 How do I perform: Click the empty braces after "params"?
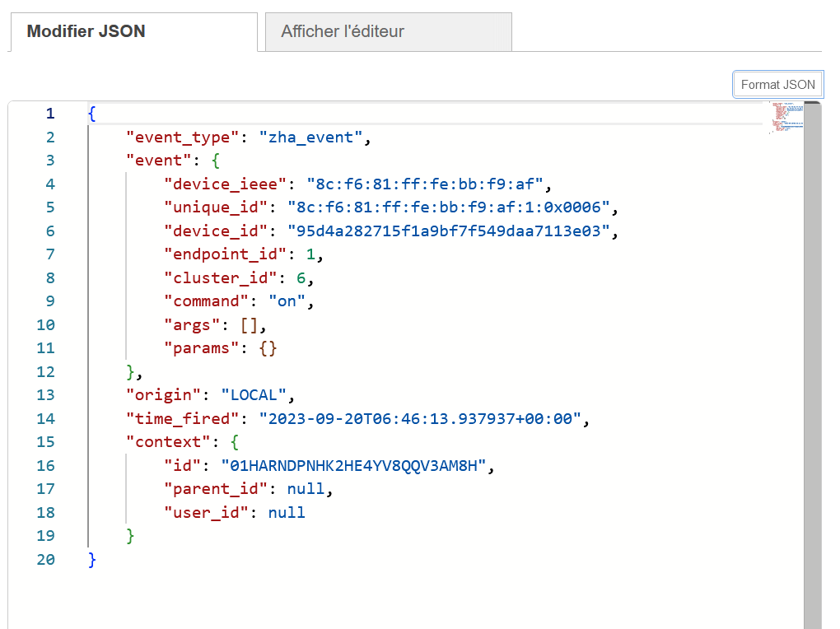tap(268, 348)
